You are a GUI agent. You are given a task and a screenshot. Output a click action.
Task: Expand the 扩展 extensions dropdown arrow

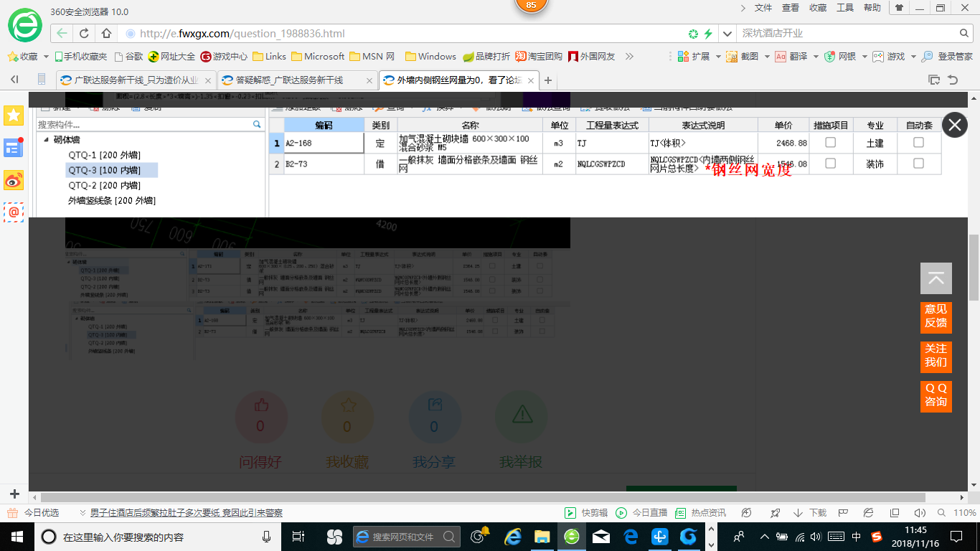(x=717, y=56)
